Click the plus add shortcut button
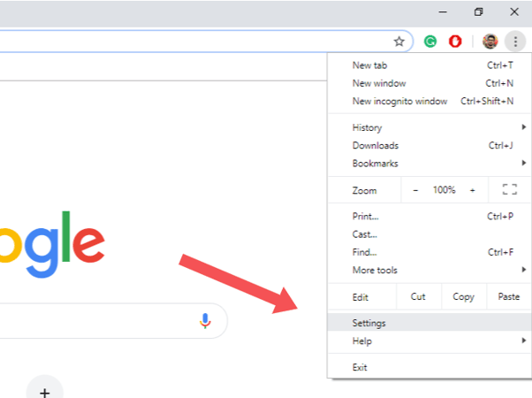 coord(44,391)
